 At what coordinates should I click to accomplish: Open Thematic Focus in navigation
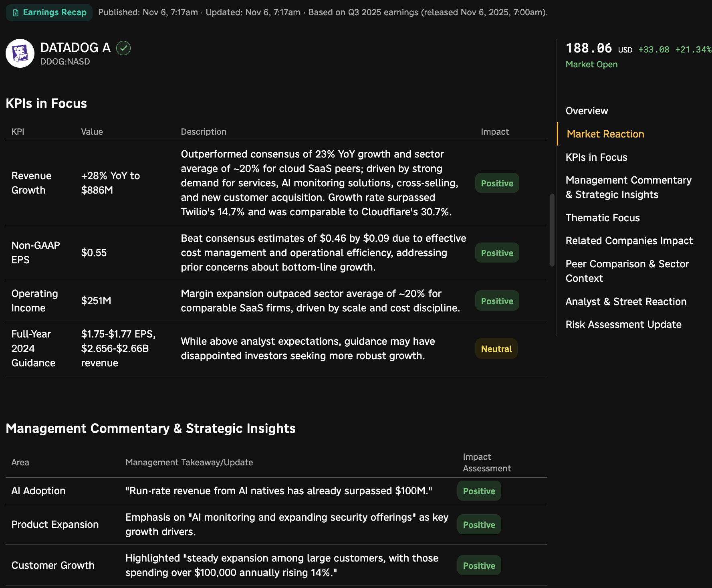[603, 218]
